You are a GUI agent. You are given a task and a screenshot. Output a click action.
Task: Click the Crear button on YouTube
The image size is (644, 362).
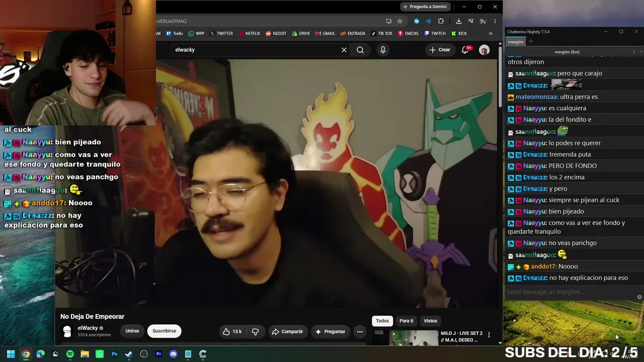pos(440,50)
